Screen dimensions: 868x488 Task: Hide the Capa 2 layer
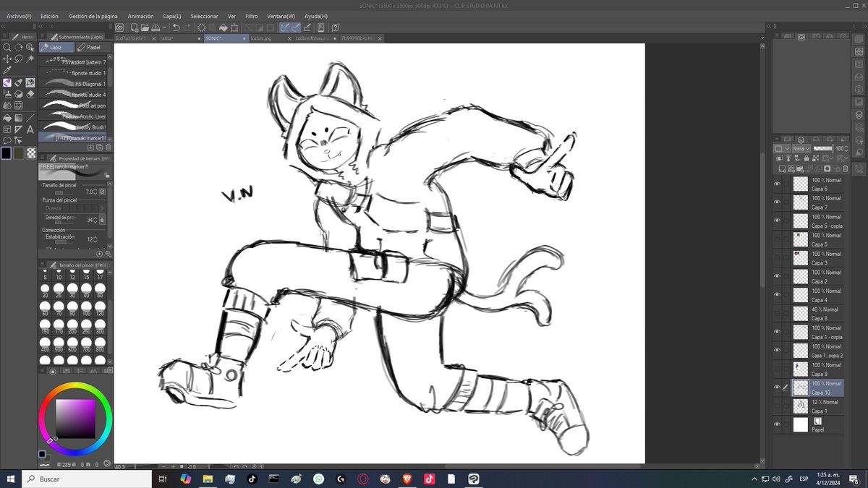pos(778,275)
